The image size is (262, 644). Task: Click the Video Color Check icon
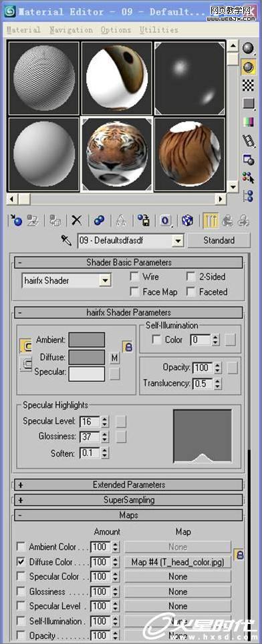(248, 122)
